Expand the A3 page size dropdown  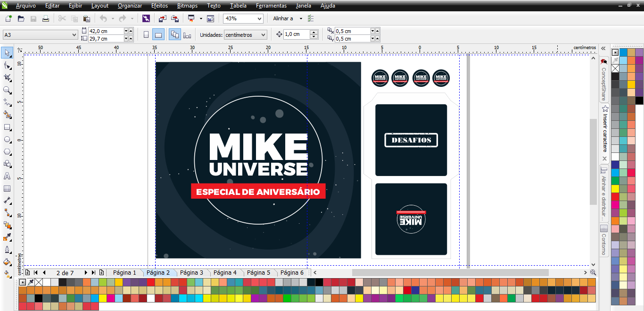(74, 35)
